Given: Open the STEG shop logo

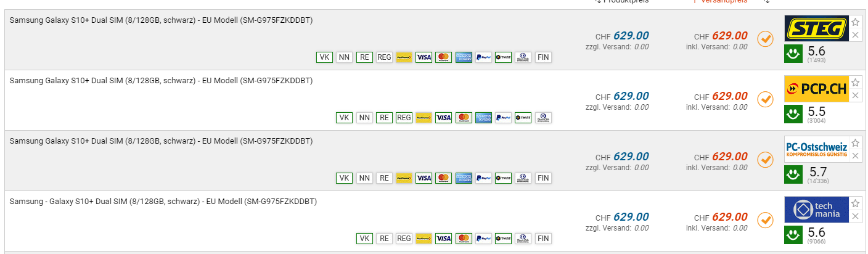Looking at the screenshot, I should [x=816, y=28].
